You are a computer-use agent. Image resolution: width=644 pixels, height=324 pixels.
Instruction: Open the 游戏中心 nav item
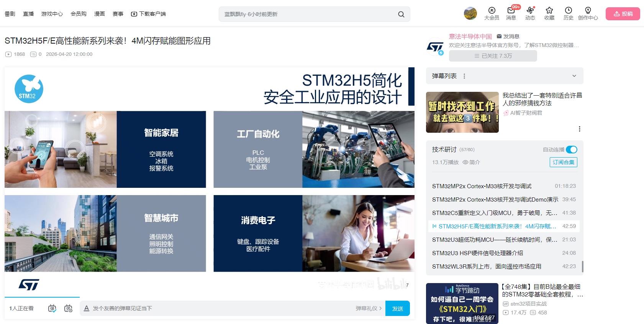pos(52,14)
